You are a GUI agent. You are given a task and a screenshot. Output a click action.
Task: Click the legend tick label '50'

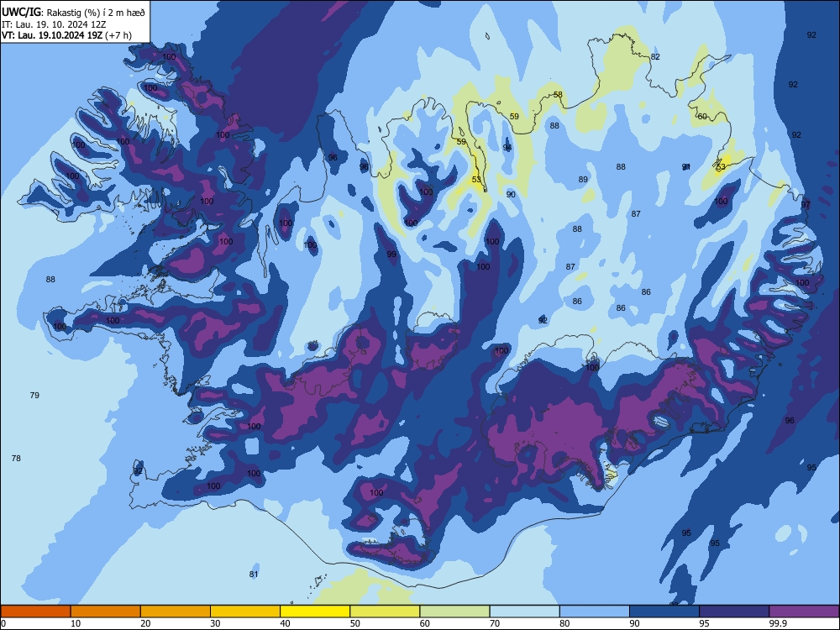click(354, 623)
